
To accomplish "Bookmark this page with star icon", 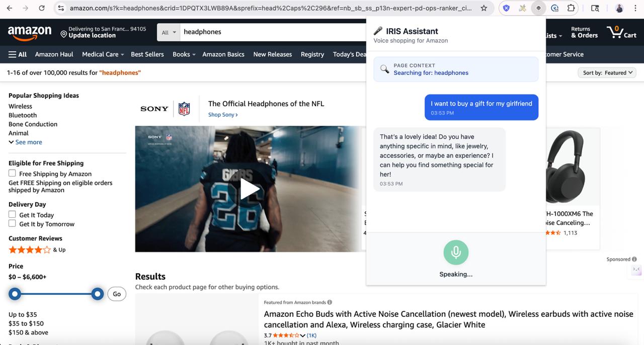I will [484, 8].
